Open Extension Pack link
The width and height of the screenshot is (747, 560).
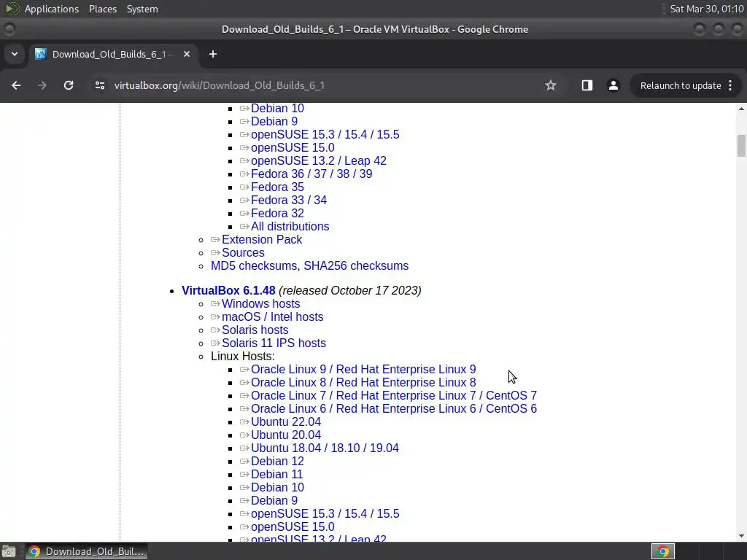point(262,239)
